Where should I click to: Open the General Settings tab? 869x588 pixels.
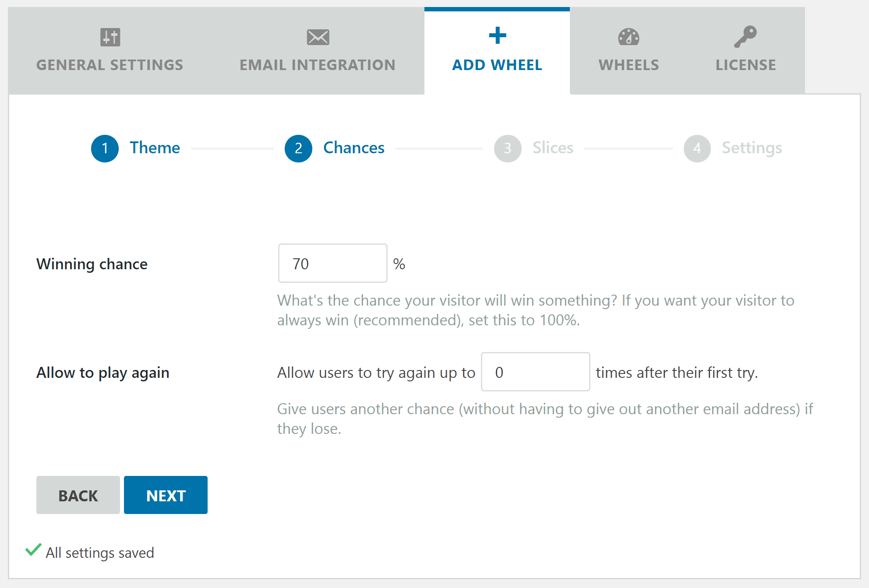click(110, 65)
